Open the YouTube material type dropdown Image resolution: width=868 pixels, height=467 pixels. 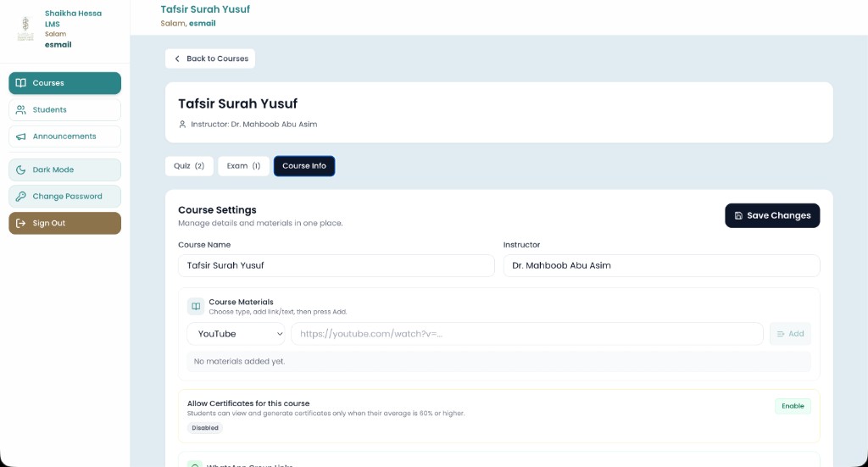coord(236,334)
